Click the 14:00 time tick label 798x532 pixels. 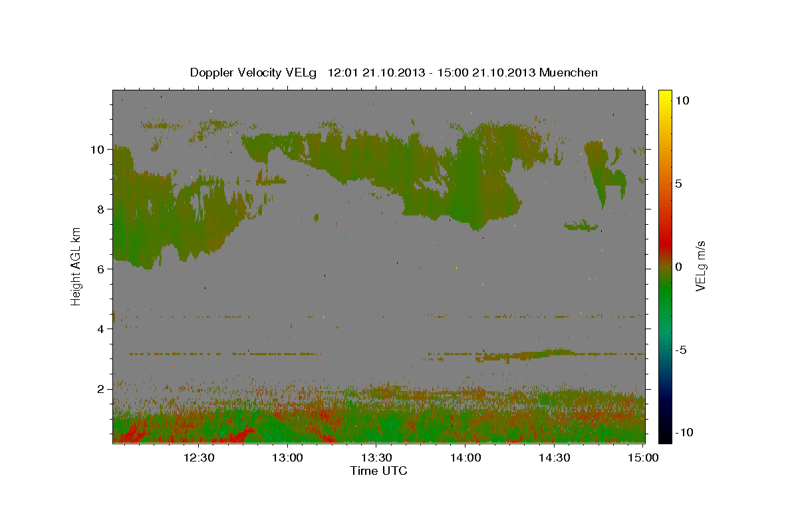(465, 458)
